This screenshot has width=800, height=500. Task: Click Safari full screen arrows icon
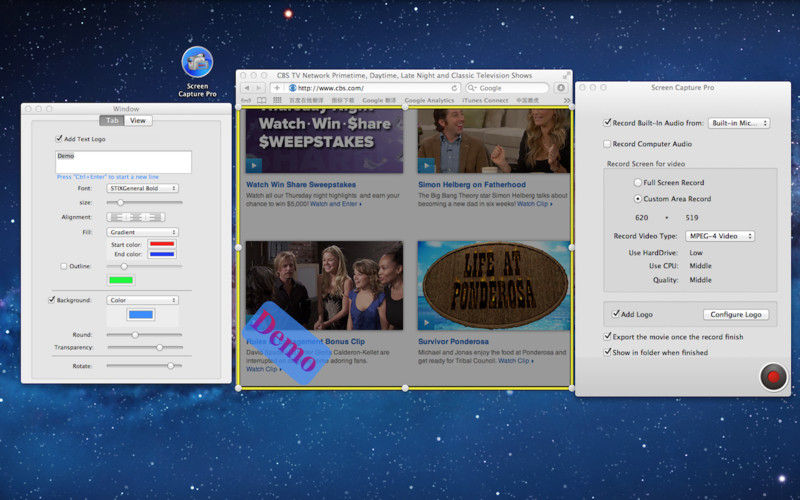pos(566,75)
